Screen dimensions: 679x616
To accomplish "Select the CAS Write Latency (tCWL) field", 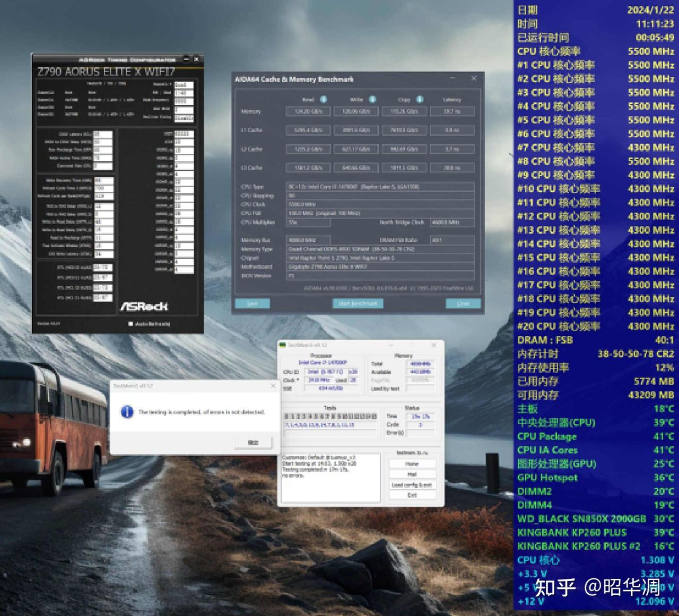I will [x=103, y=254].
